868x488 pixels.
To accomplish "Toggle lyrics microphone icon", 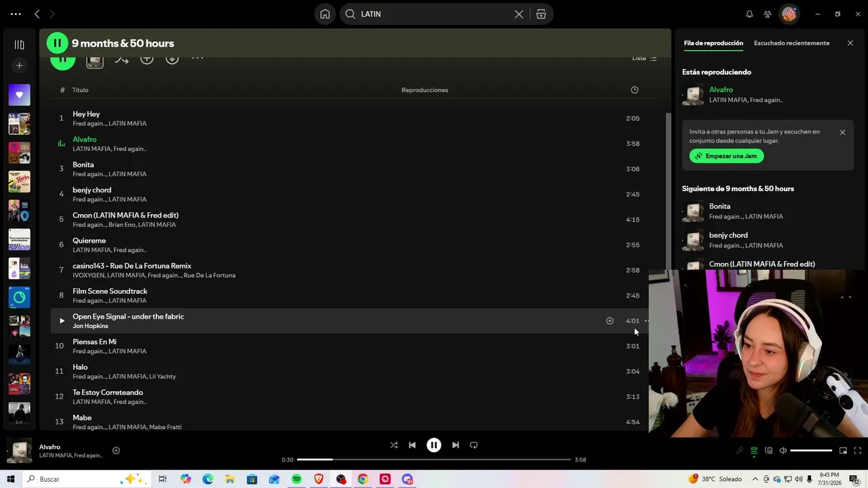I will [739, 451].
